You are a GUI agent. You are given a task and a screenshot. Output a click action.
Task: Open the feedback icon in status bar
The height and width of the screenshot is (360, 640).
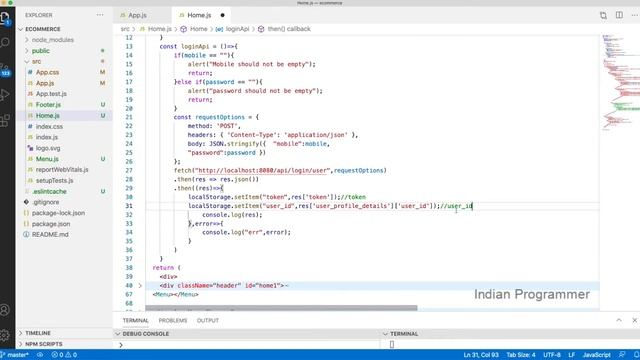pos(622,355)
